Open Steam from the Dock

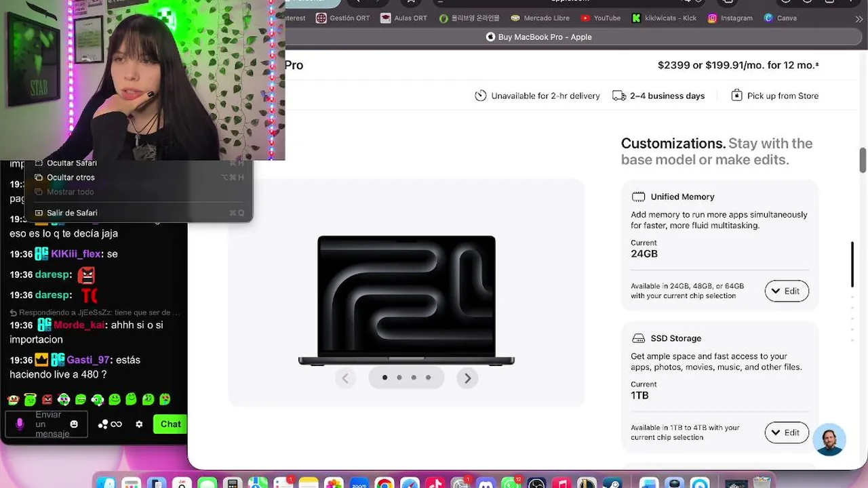pos(612,483)
